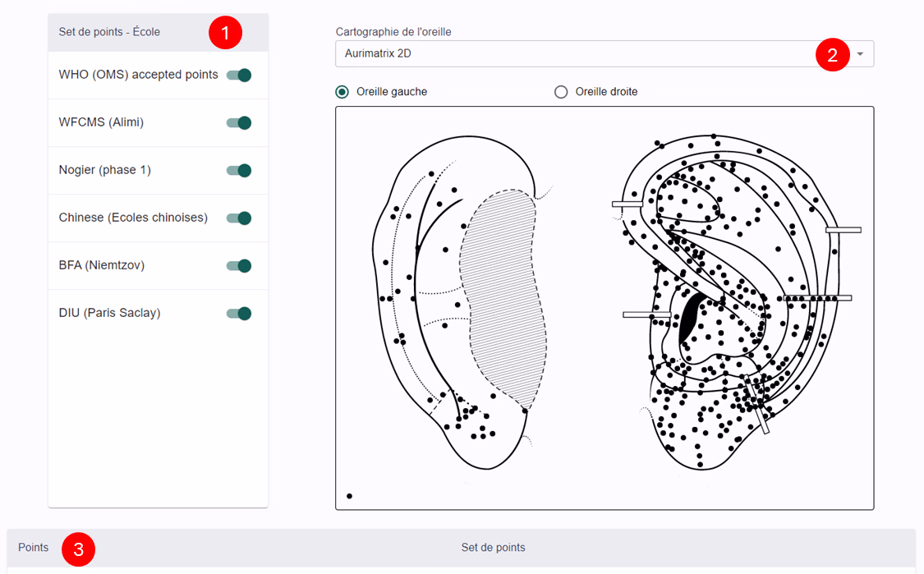Switch off BFA (Niemtzov) toggle
Image resolution: width=924 pixels, height=574 pixels.
(239, 266)
